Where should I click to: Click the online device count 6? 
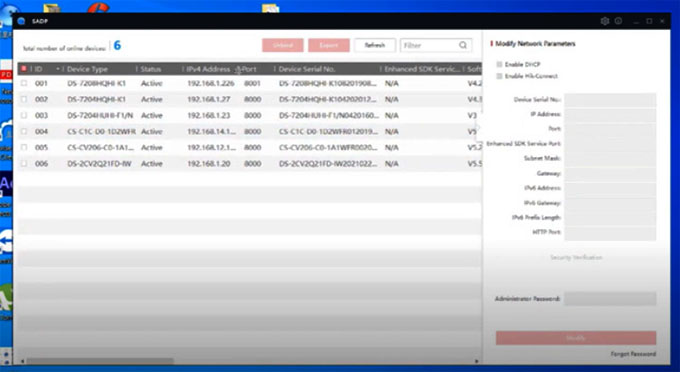click(x=117, y=46)
